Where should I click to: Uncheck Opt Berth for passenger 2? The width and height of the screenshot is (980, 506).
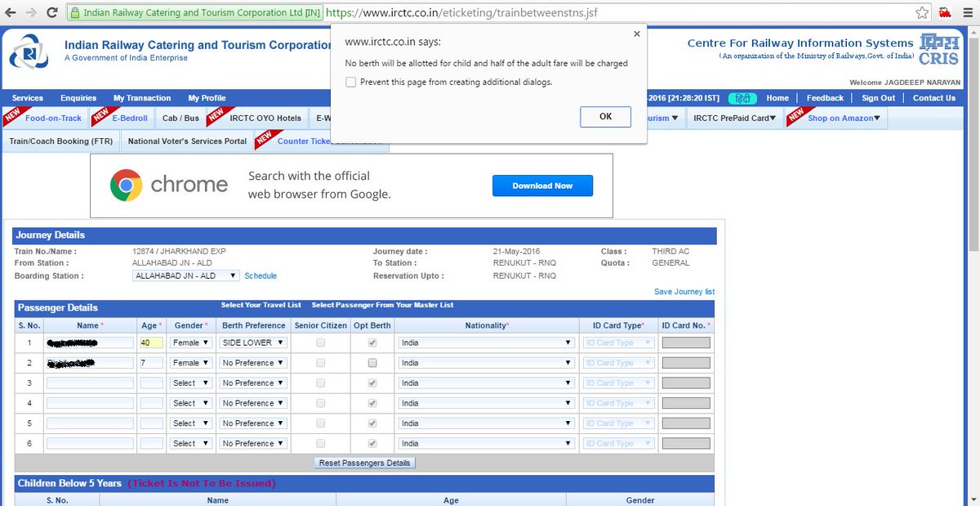click(372, 362)
